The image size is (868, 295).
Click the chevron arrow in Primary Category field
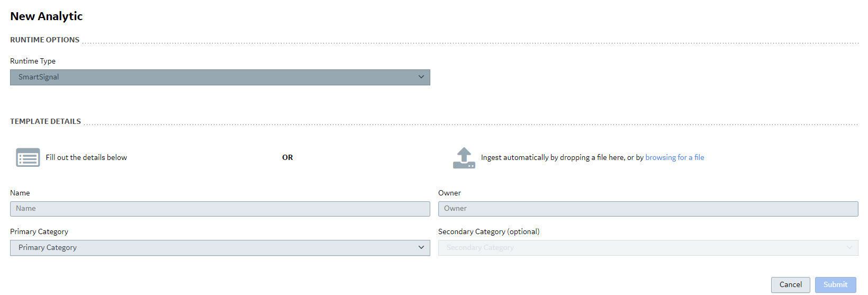421,247
